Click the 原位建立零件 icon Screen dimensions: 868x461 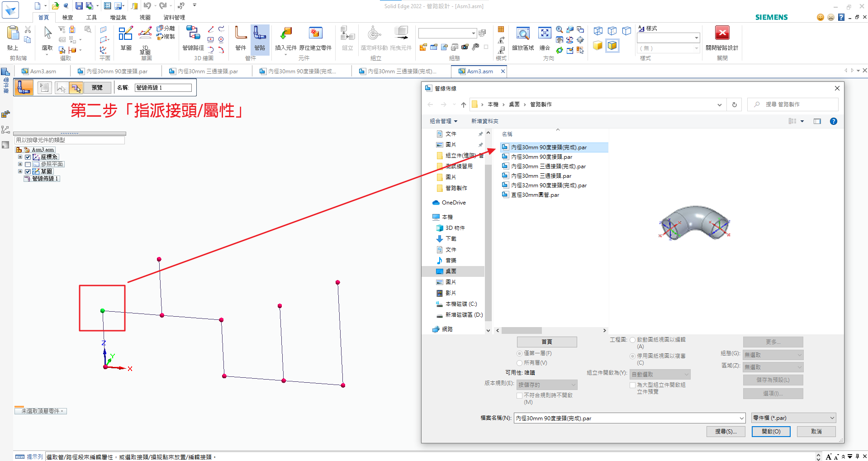315,33
